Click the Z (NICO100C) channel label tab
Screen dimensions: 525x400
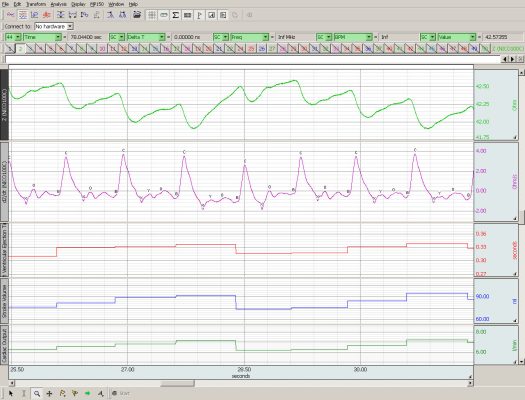4,104
